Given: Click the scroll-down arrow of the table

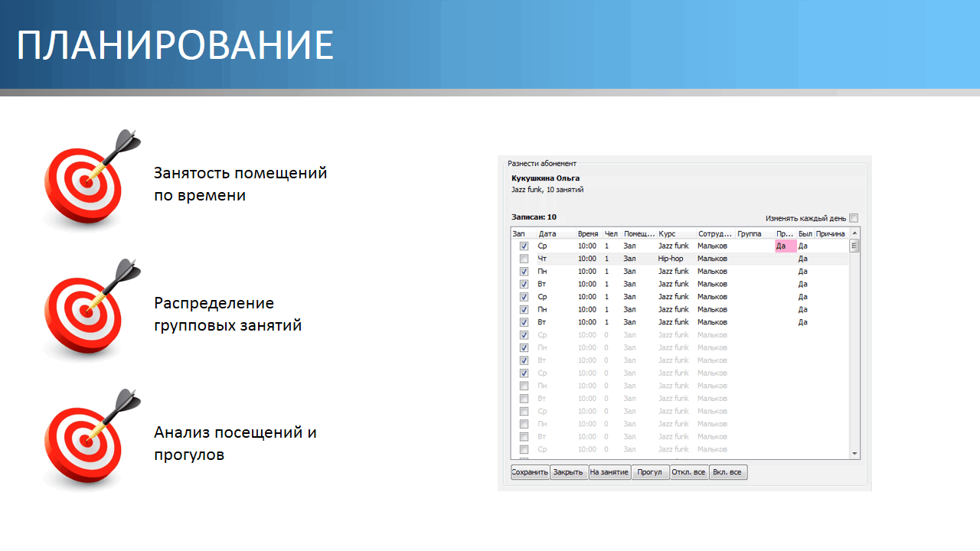Looking at the screenshot, I should (x=854, y=454).
